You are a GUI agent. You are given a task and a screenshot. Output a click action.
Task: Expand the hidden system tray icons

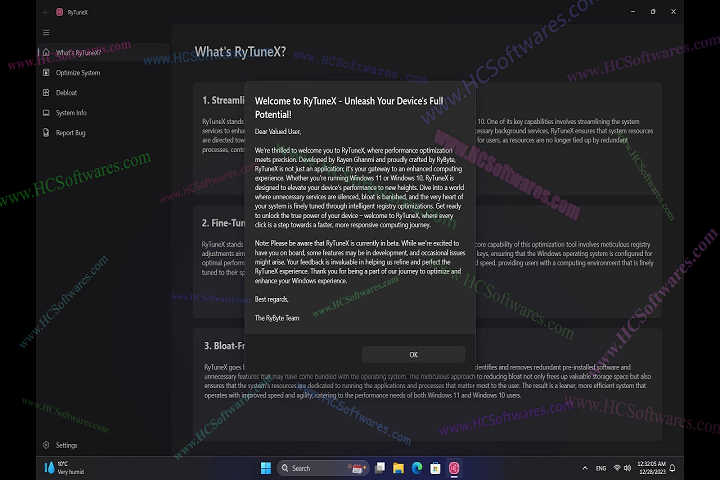pos(583,468)
